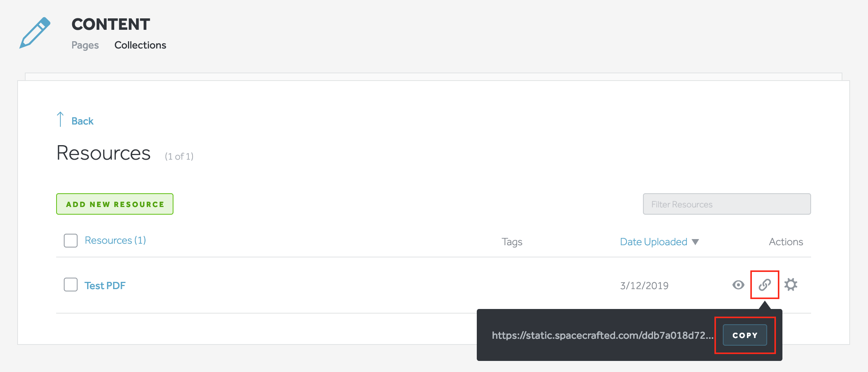Click the link icon to get the resource URL

point(764,285)
